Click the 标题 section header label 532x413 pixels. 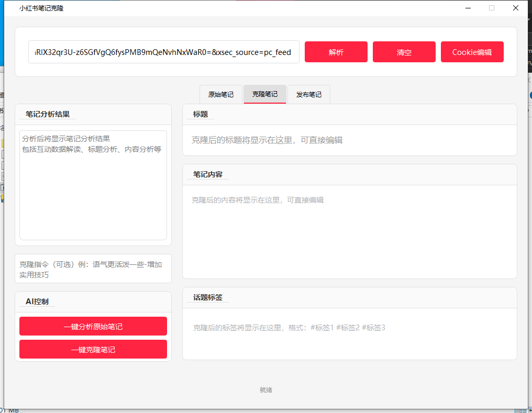click(x=199, y=114)
